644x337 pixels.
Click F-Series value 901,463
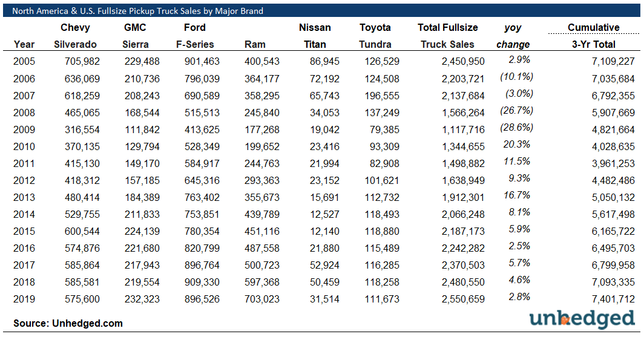point(202,62)
